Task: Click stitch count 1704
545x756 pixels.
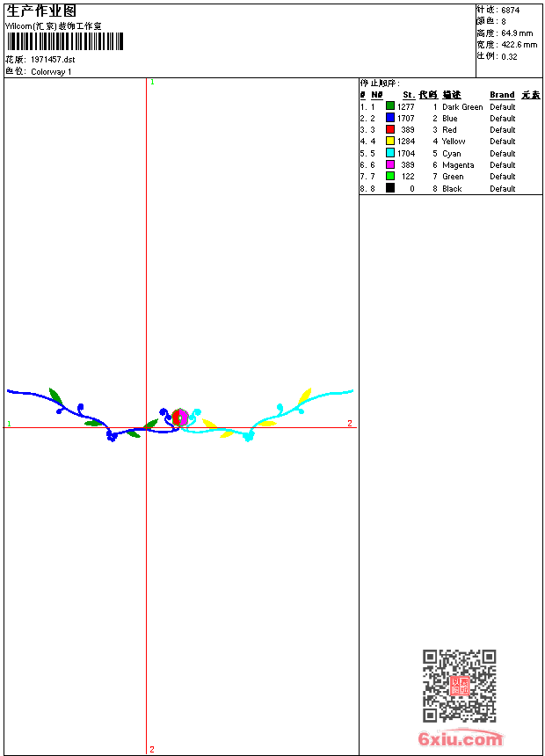Action: [x=405, y=154]
